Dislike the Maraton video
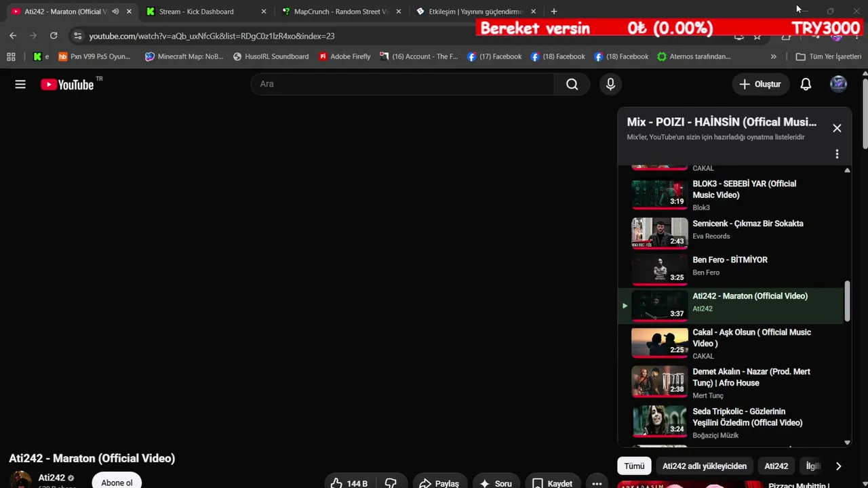This screenshot has width=868, height=488. click(391, 483)
